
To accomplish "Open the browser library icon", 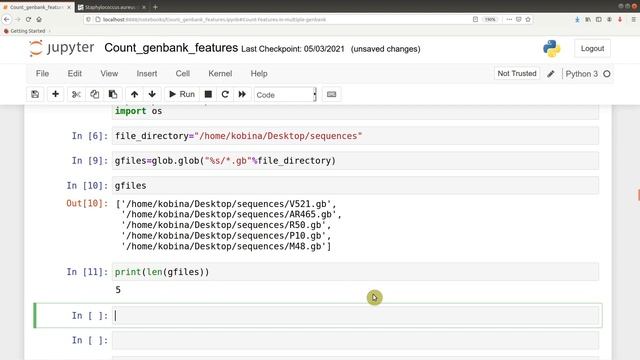I will pyautogui.click(x=588, y=19).
